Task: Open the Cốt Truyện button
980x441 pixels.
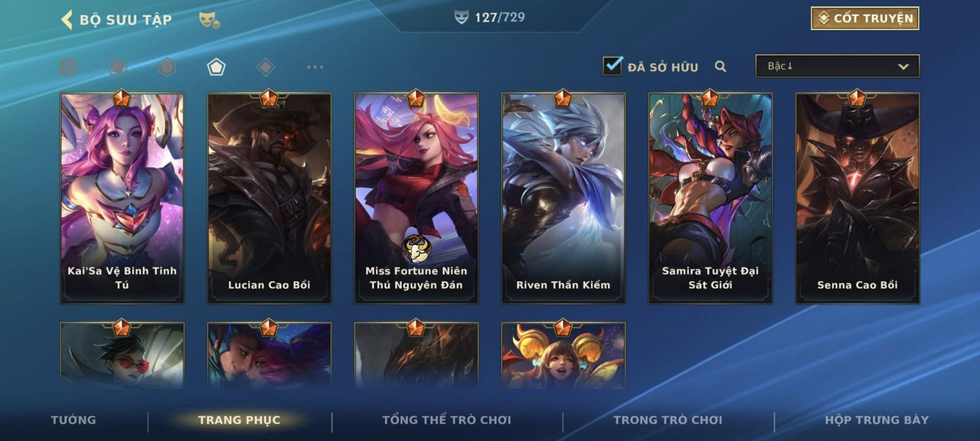Action: [x=865, y=18]
